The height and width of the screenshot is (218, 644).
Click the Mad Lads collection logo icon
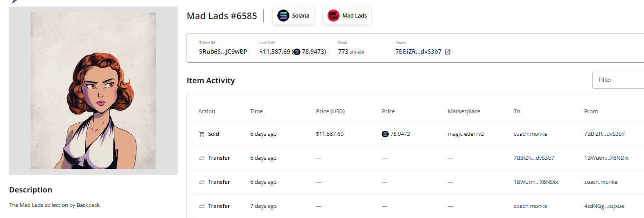coord(334,16)
